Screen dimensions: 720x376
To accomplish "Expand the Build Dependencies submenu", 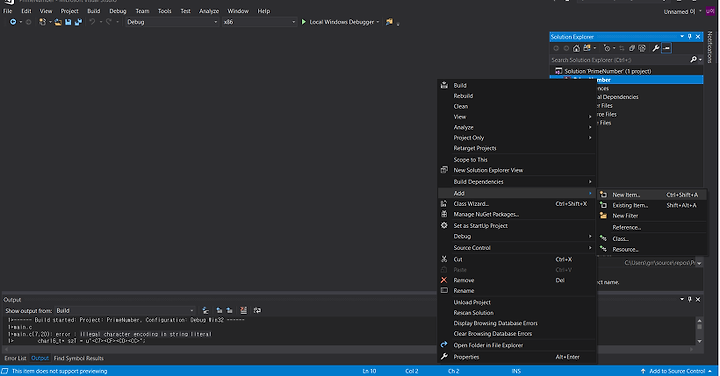I will pyautogui.click(x=517, y=182).
